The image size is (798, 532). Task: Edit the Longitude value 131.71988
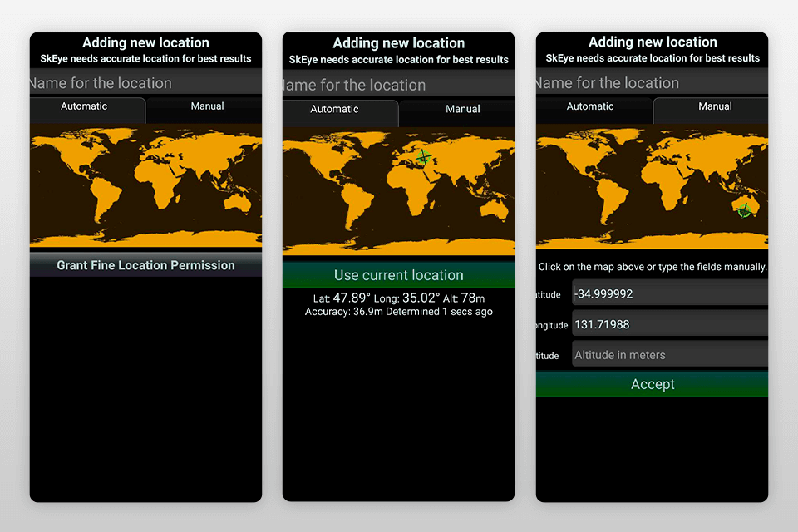click(669, 324)
